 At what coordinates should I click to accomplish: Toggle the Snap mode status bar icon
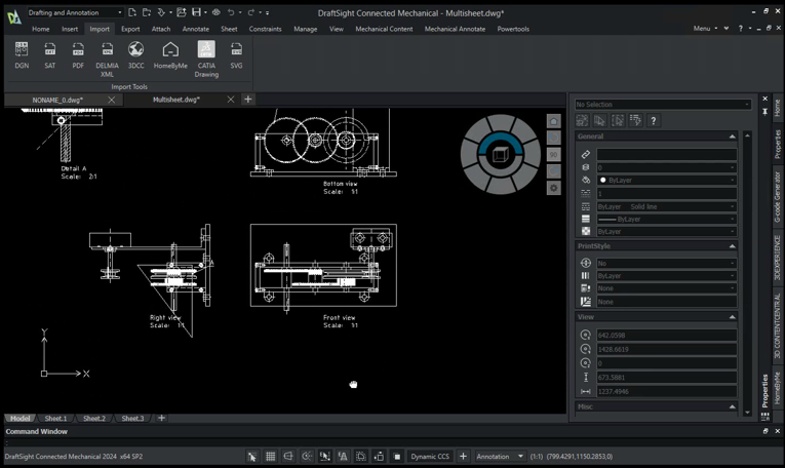[252, 456]
